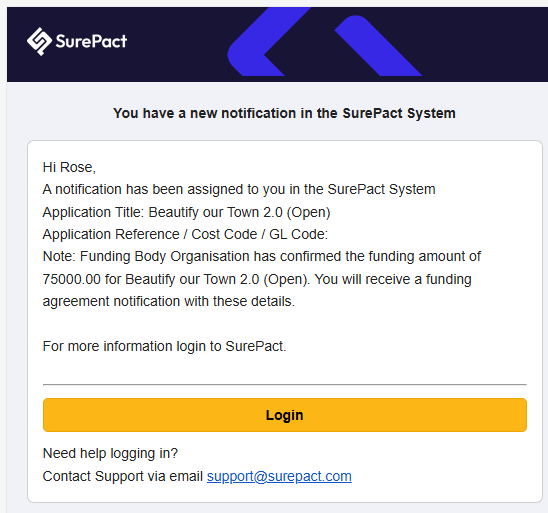Click the Application Reference / Cost Code line
548x513 pixels.
pyautogui.click(x=185, y=234)
